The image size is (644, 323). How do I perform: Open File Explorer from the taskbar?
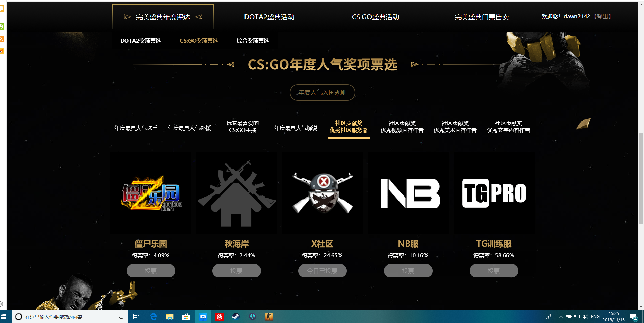click(x=170, y=317)
